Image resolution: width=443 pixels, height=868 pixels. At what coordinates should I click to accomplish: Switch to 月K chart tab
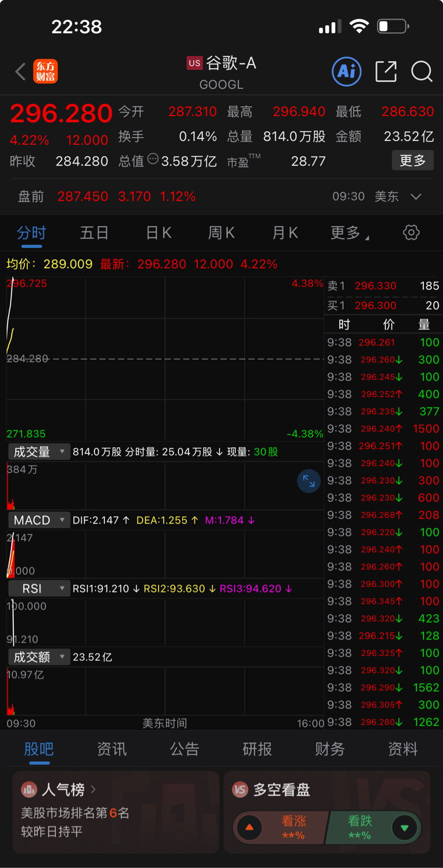(x=285, y=233)
